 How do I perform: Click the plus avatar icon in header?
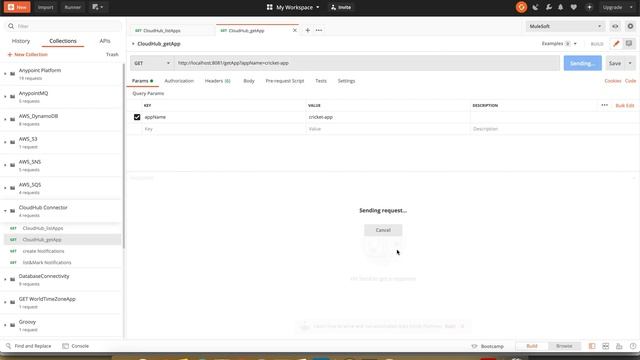point(589,7)
